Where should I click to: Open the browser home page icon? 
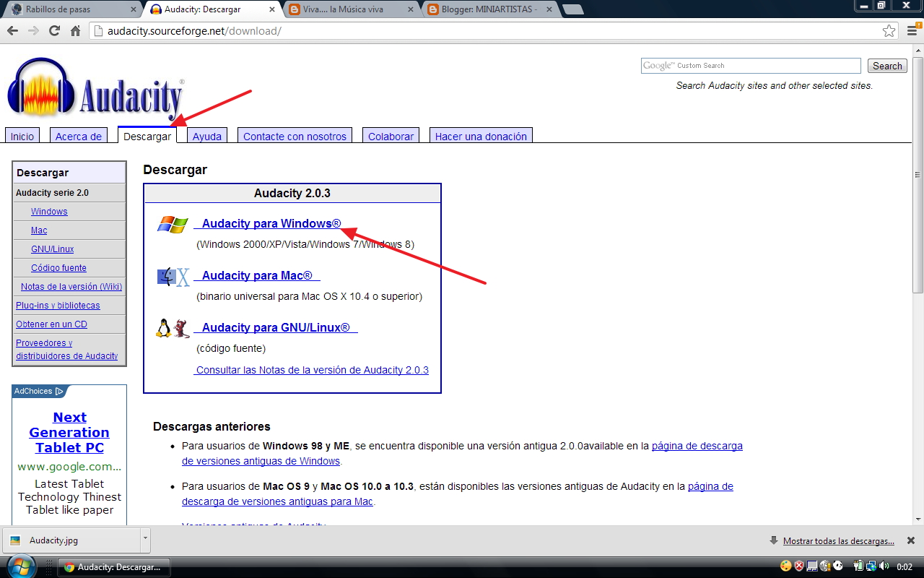75,31
